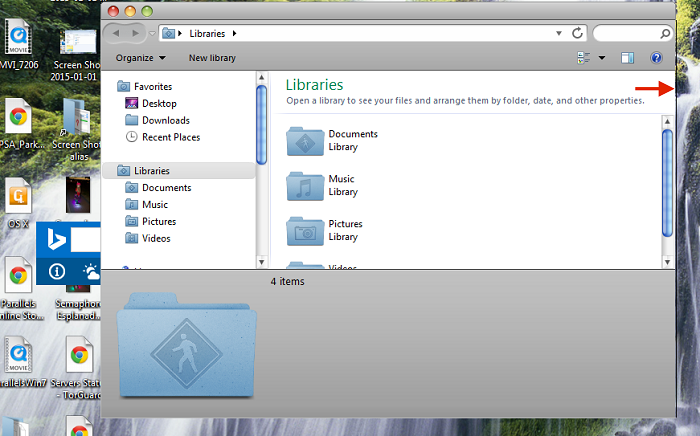This screenshot has width=700, height=436.
Task: Expand the arrow before Libraries in path
Action: pos(180,33)
